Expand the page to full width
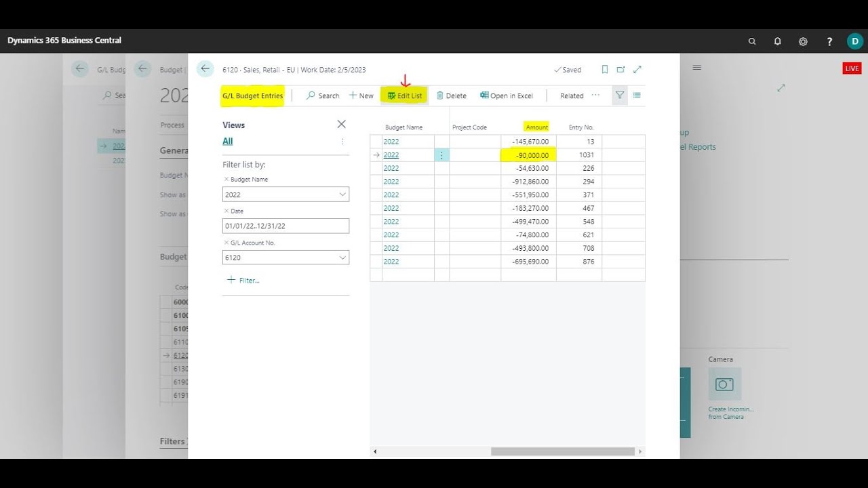Image resolution: width=868 pixels, height=488 pixels. click(x=637, y=69)
